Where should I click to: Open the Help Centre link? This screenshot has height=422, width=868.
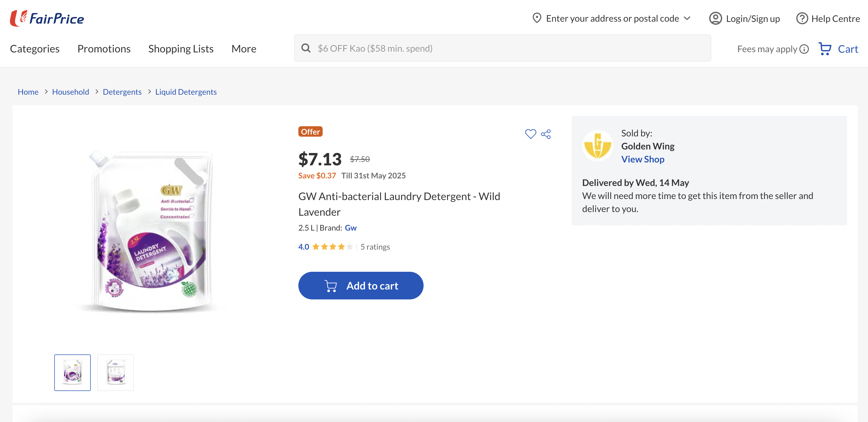click(x=835, y=19)
